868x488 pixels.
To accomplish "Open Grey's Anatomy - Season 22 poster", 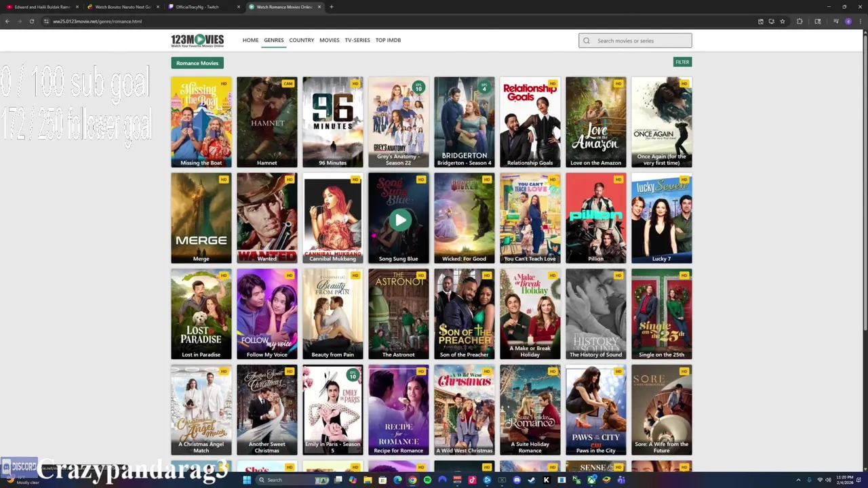I will click(399, 122).
